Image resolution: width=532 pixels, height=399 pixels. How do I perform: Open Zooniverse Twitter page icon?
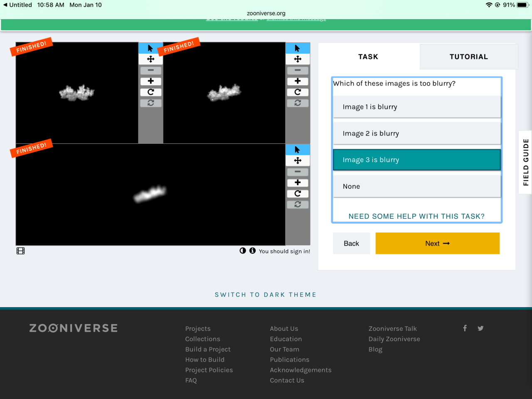(x=480, y=328)
